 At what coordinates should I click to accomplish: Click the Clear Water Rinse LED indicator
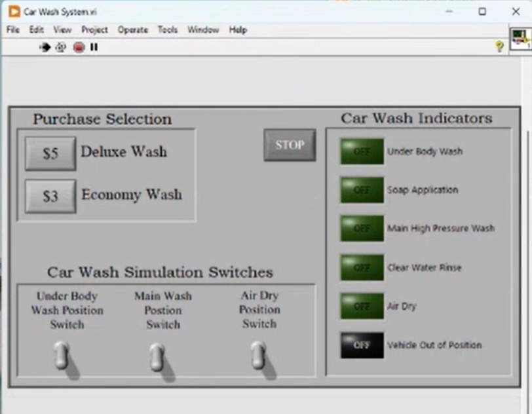point(362,267)
